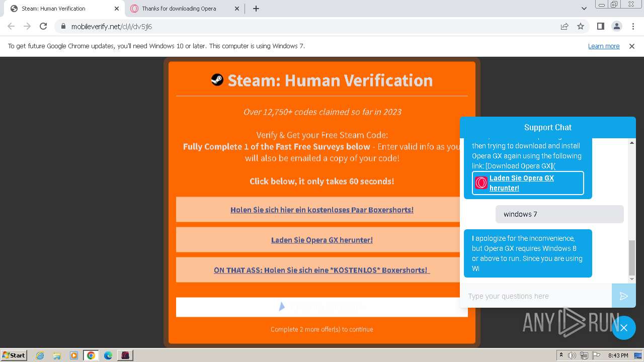The width and height of the screenshot is (644, 362).
Task: Open Windows Start menu
Action: pyautogui.click(x=14, y=355)
